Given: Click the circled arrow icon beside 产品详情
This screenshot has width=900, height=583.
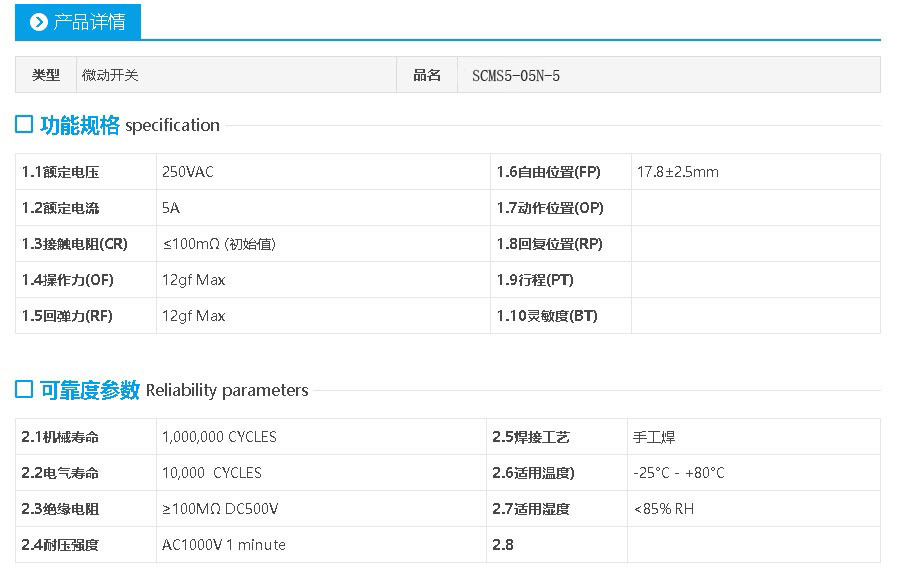Looking at the screenshot, I should coord(39,22).
